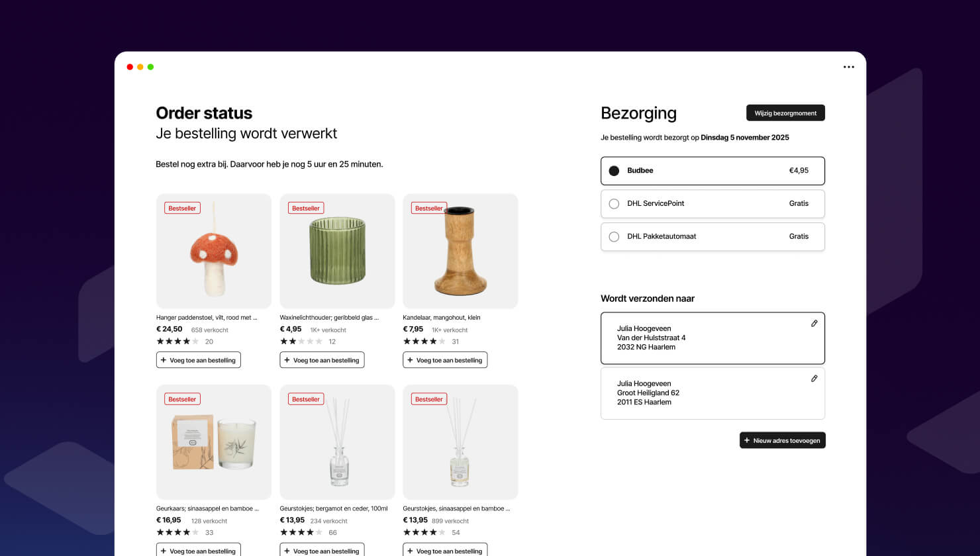Open the green glass candle holder image
This screenshot has width=980, height=556.
point(337,251)
